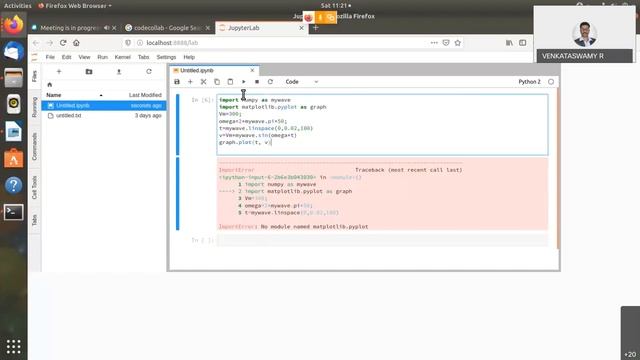
Task: Click the empty code cell below error
Action: [x=382, y=240]
